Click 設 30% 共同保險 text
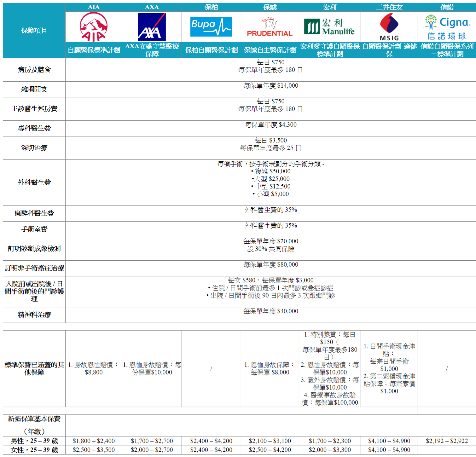Image resolution: width=476 pixels, height=457 pixels. 271,249
